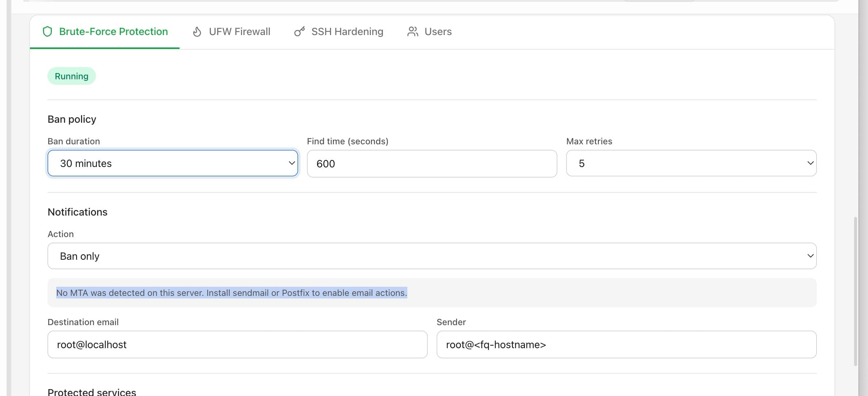
Task: Click the Max retries label
Action: [589, 141]
